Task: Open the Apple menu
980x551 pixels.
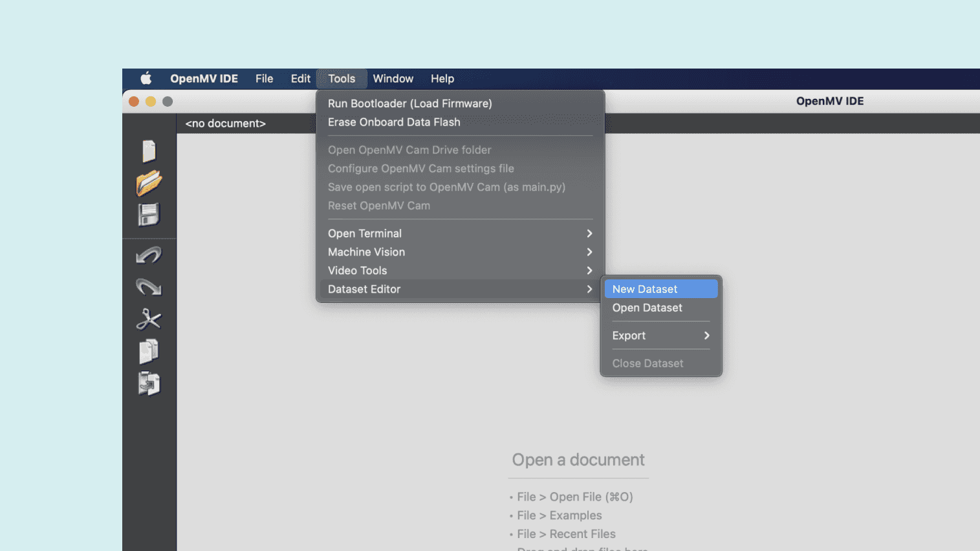Action: [146, 79]
